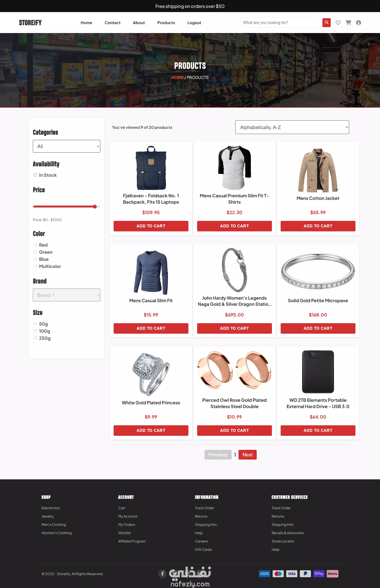Go to the Next products page
Image resolution: width=380 pixels, height=588 pixels.
coord(247,455)
